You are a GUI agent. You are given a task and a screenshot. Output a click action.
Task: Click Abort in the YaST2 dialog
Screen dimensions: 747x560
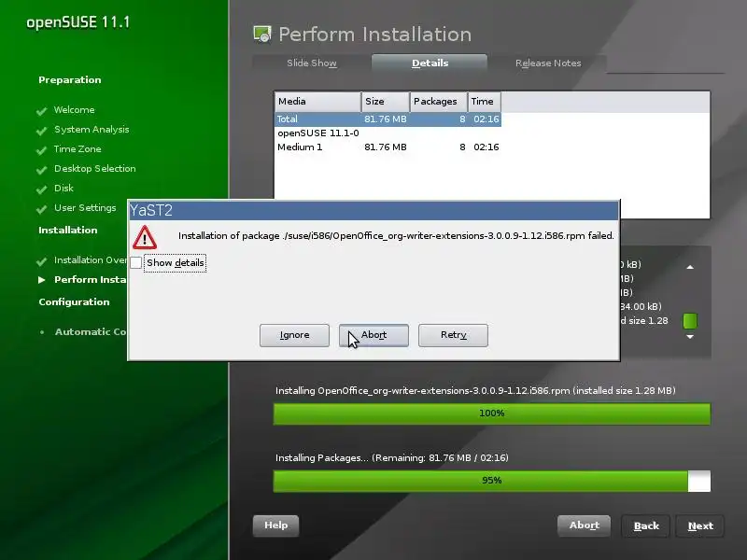tap(373, 335)
